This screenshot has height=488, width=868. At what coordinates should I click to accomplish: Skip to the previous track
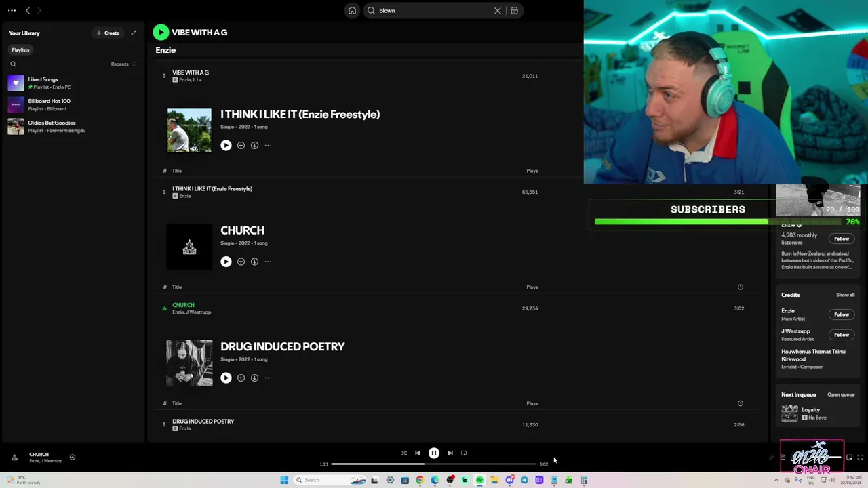pyautogui.click(x=418, y=453)
